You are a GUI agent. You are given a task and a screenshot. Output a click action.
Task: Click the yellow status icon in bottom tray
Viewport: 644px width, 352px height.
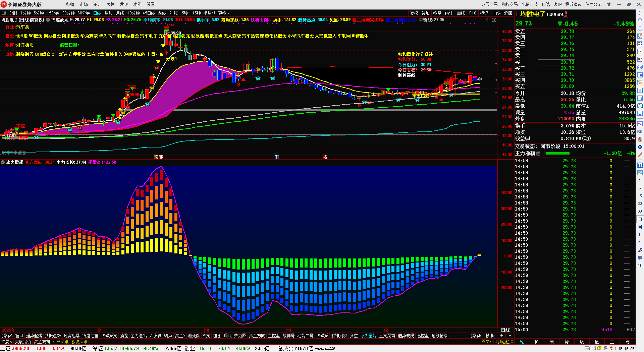599,349
